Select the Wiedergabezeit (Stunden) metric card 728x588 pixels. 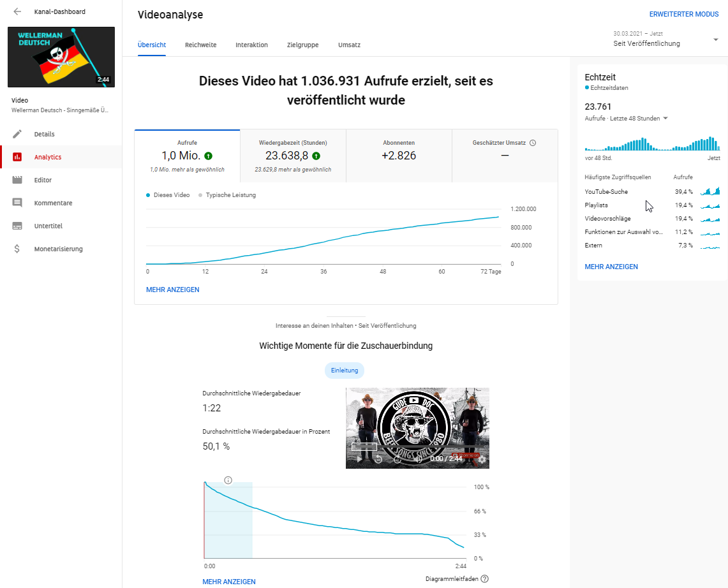293,156
